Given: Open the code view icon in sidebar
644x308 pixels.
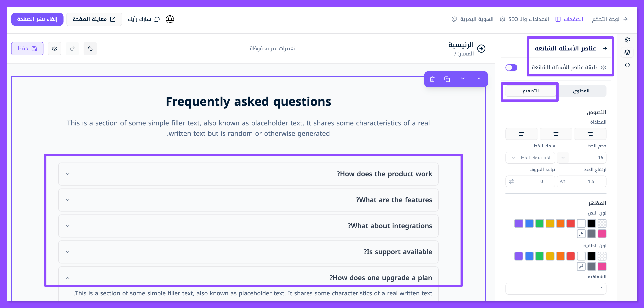Looking at the screenshot, I should 627,65.
